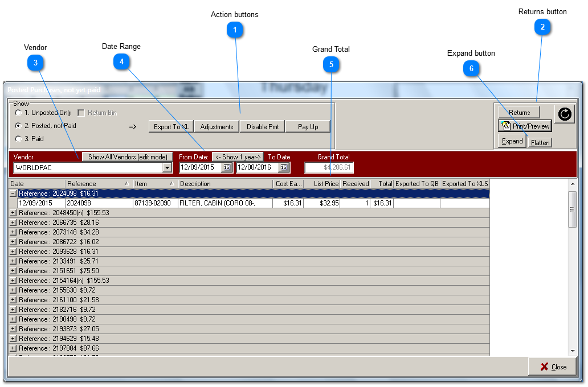
Task: Click the circular refresh arrow icon
Action: tap(564, 114)
